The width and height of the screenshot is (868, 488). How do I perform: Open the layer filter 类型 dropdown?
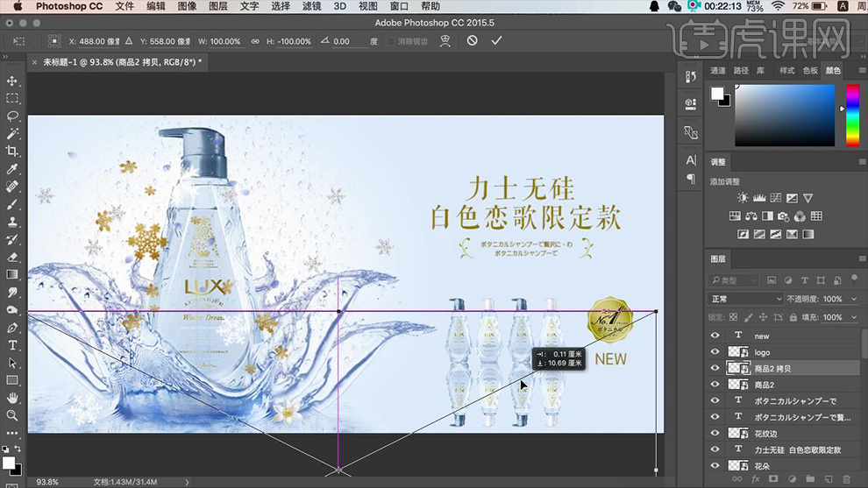tap(732, 280)
